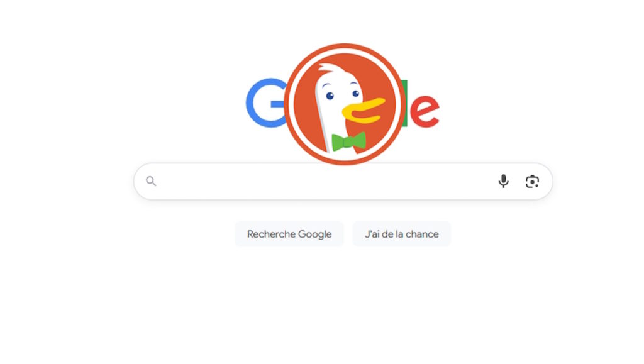Image resolution: width=644 pixels, height=364 pixels.
Task: Click the DuckDuckGo duck logo
Action: [344, 104]
